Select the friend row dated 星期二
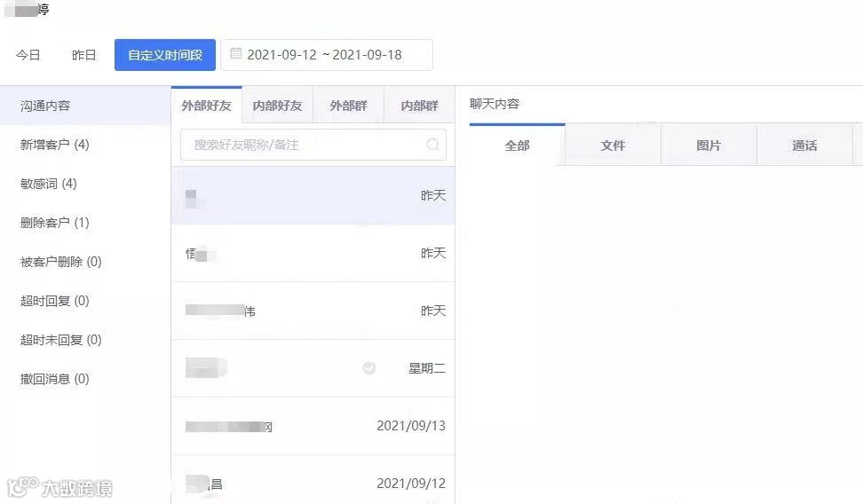 tap(313, 368)
